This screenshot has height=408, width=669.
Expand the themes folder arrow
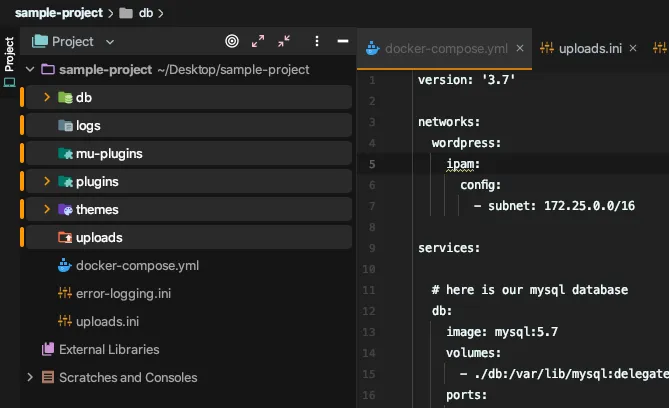[x=47, y=210]
